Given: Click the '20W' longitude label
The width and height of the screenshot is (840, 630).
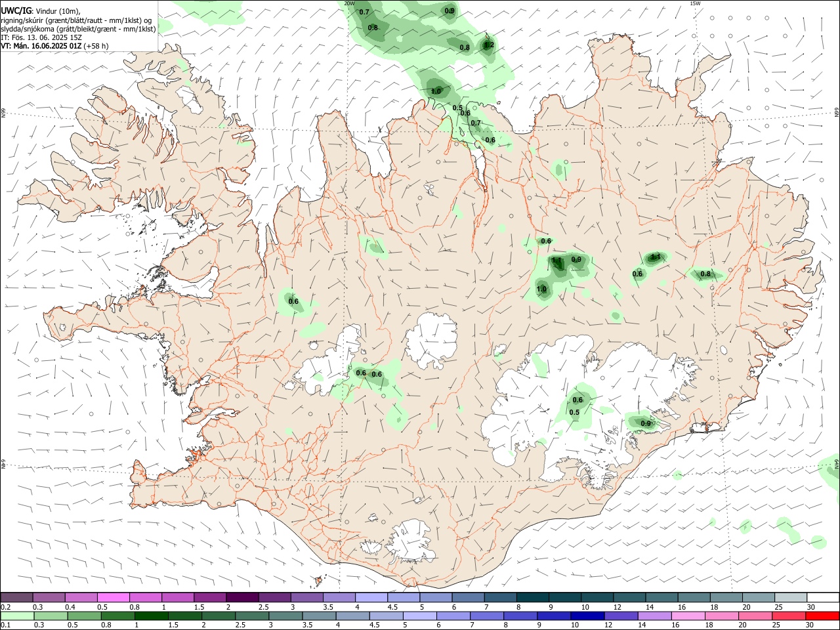Looking at the screenshot, I should point(350,3).
